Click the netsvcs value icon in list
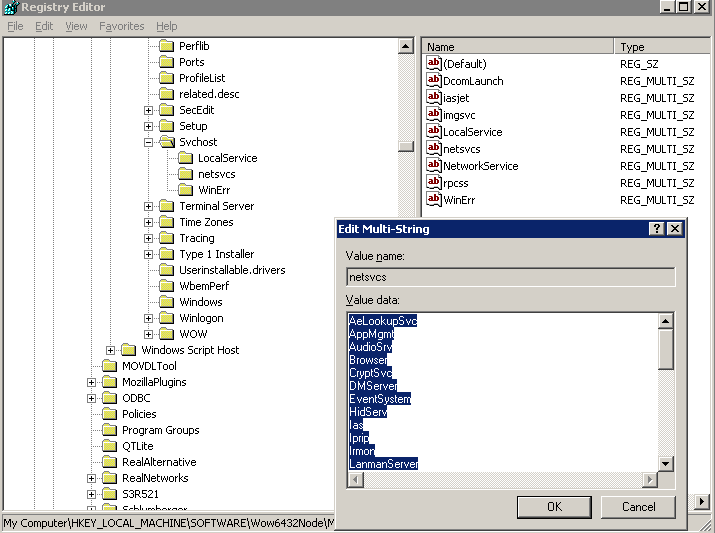715x533 pixels. tap(433, 148)
